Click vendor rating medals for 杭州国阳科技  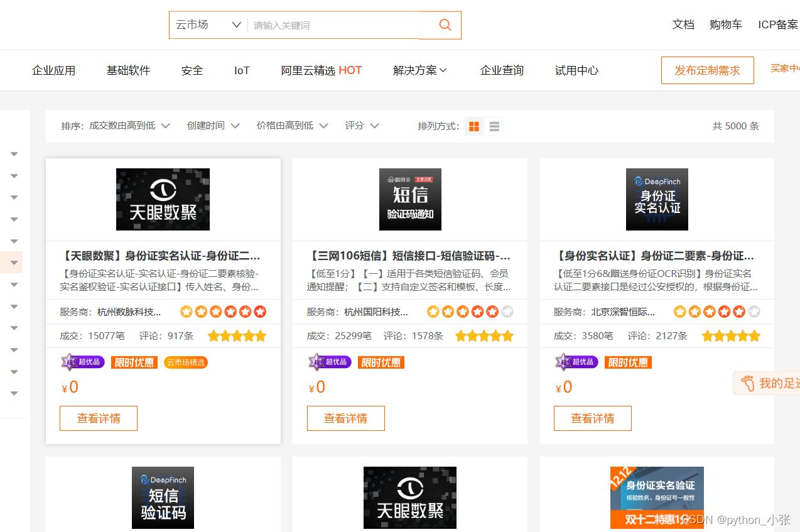pyautogui.click(x=470, y=312)
